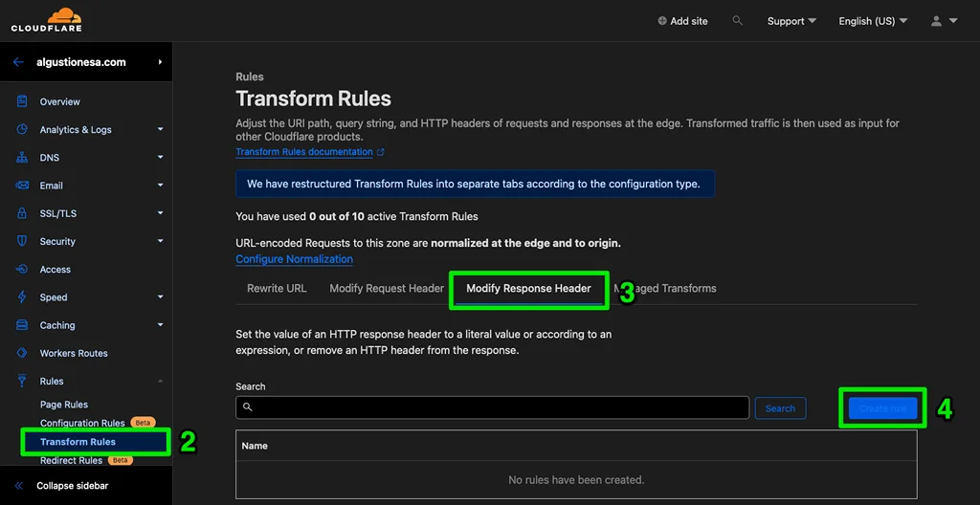
Task: Click the Rules breadcrumb above the title
Action: click(250, 77)
